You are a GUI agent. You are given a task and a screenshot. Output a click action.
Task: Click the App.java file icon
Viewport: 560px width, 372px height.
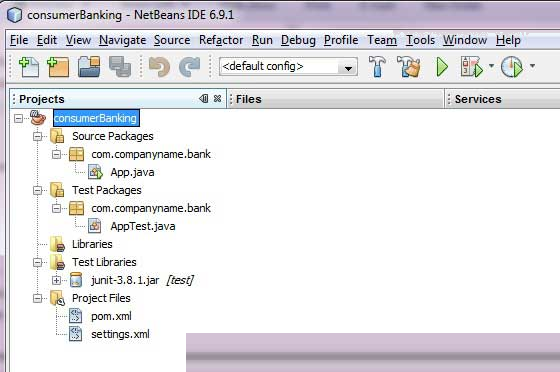tap(95, 172)
